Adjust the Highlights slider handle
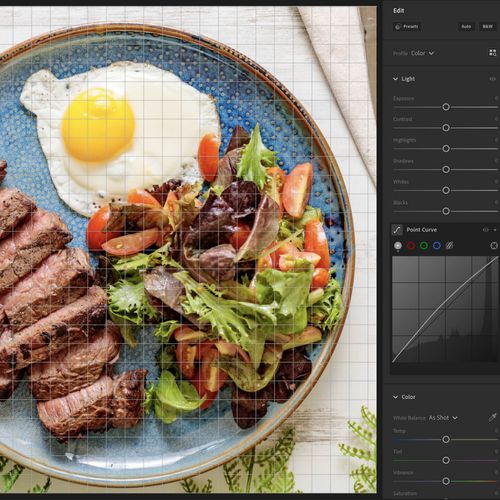 point(446,149)
